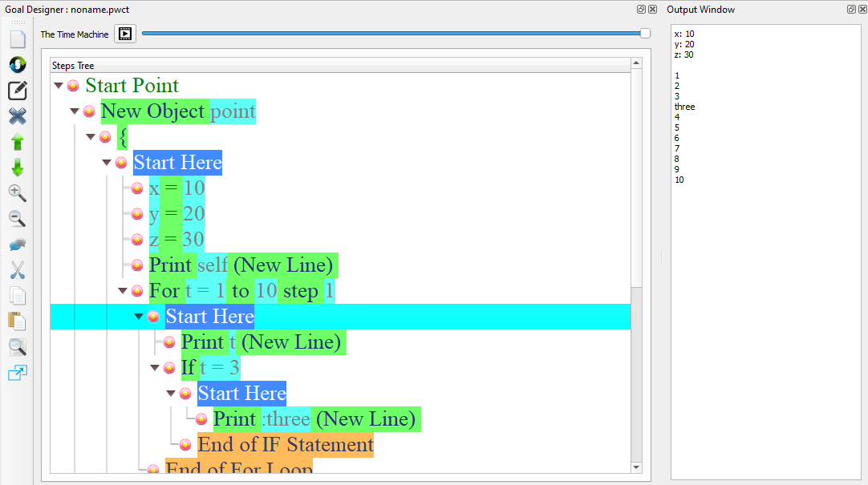The height and width of the screenshot is (485, 868).
Task: Click the paste clipboard icon
Action: pos(17,321)
